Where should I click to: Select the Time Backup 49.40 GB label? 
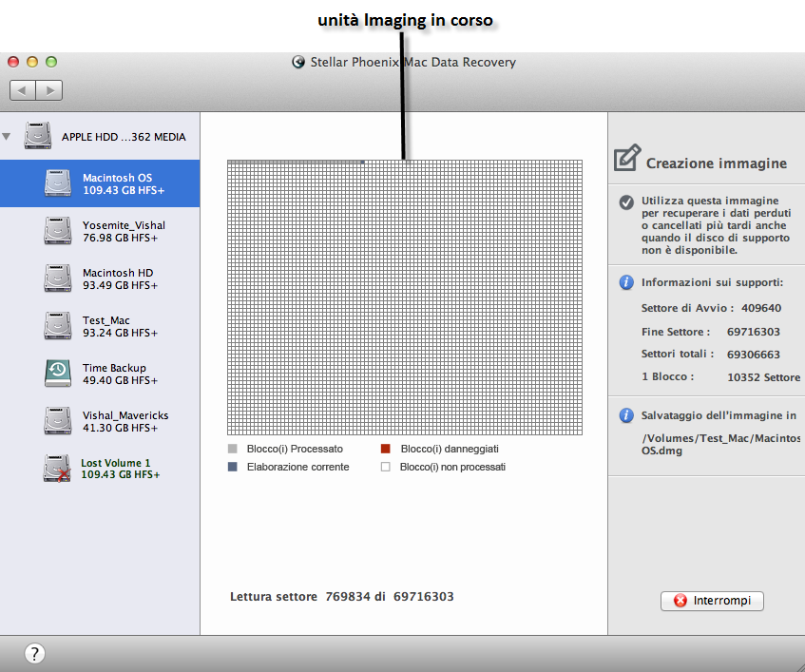coord(120,374)
